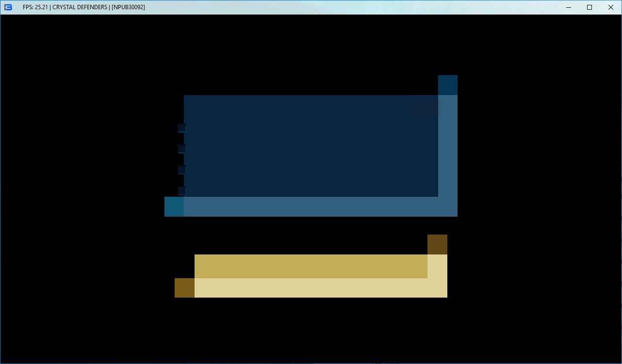Image resolution: width=622 pixels, height=364 pixels.
Task: Close the CRYSTAL DEFENDERS window
Action: click(x=611, y=7)
